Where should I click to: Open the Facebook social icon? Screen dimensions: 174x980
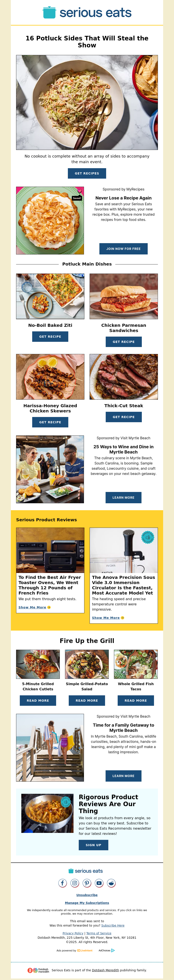pos(62,883)
